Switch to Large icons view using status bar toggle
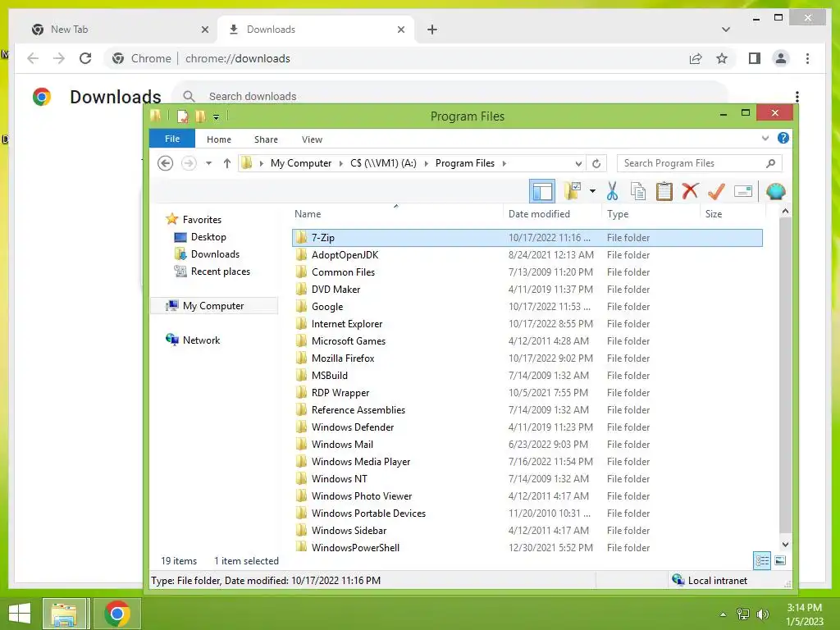Screen dimensions: 840x630 (780, 561)
